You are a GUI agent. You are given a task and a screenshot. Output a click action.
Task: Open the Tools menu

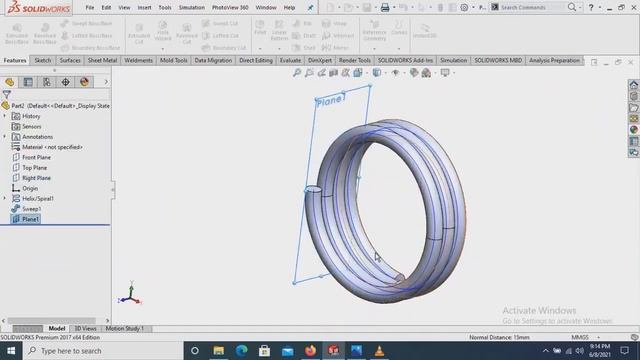pyautogui.click(x=165, y=7)
